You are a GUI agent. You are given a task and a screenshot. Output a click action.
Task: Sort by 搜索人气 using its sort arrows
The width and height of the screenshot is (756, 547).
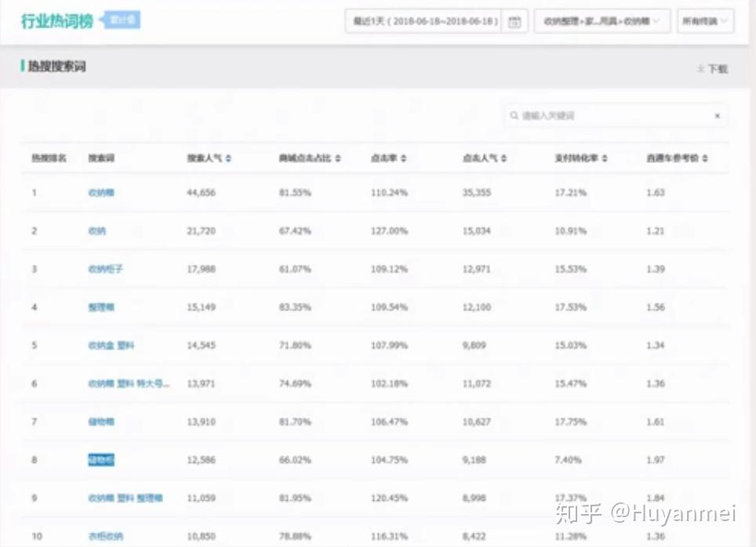click(228, 158)
